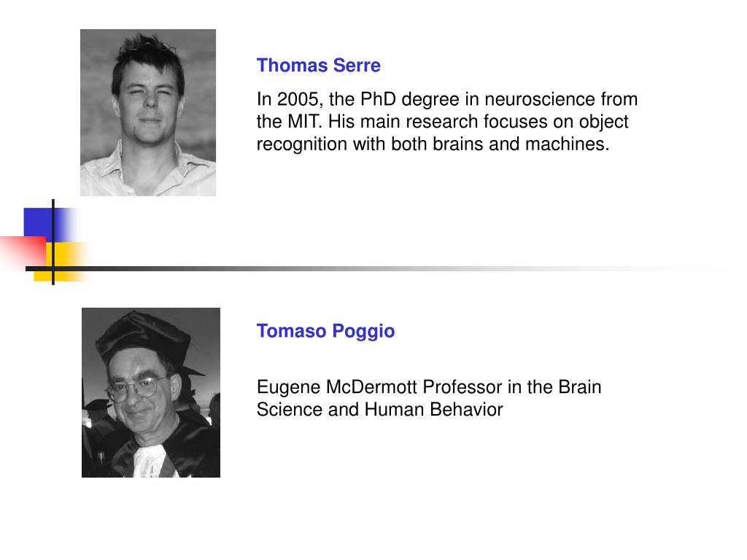
Task: Select the blue decorative square
Action: coord(38,222)
